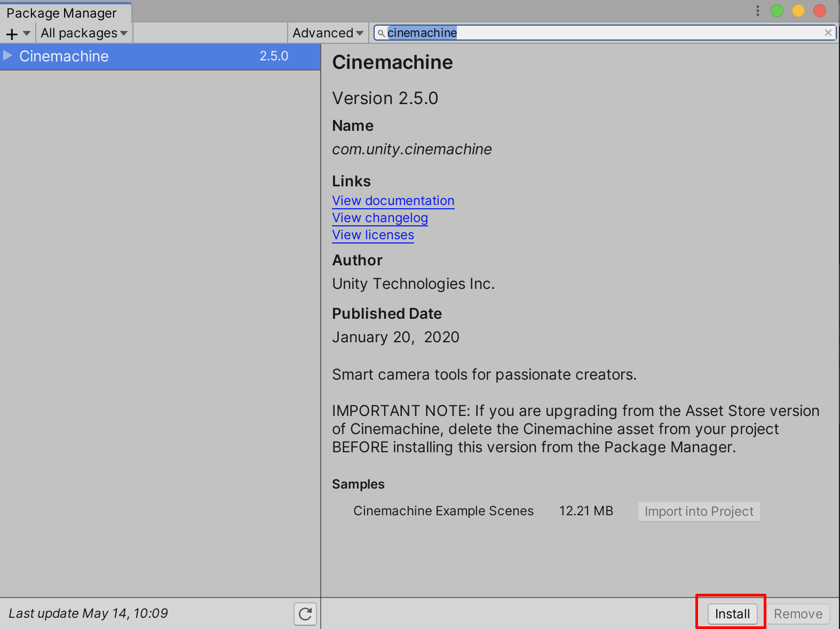Image resolution: width=840 pixels, height=629 pixels.
Task: Open the three-dot window options menu
Action: click(x=757, y=11)
